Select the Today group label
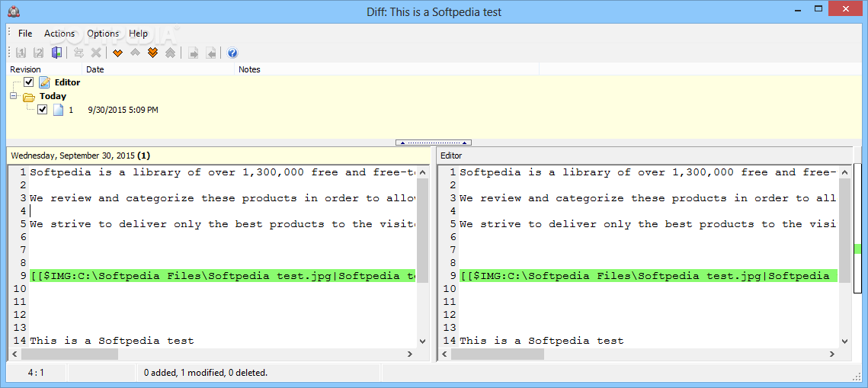Viewport: 868px width, 388px height. click(x=53, y=96)
